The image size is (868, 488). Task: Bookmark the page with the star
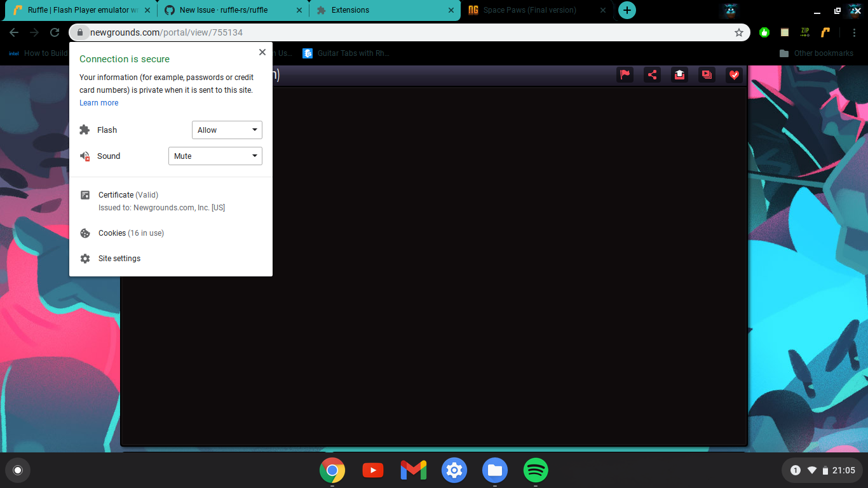(739, 32)
